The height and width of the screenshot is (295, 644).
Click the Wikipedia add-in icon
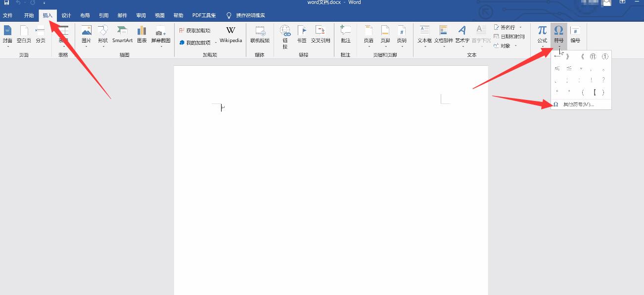(231, 35)
